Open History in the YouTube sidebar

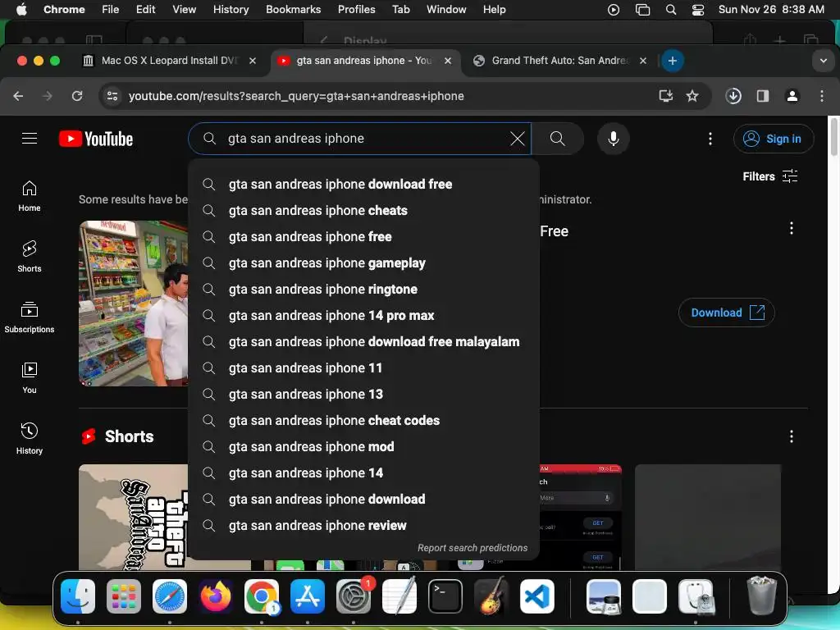tap(30, 439)
